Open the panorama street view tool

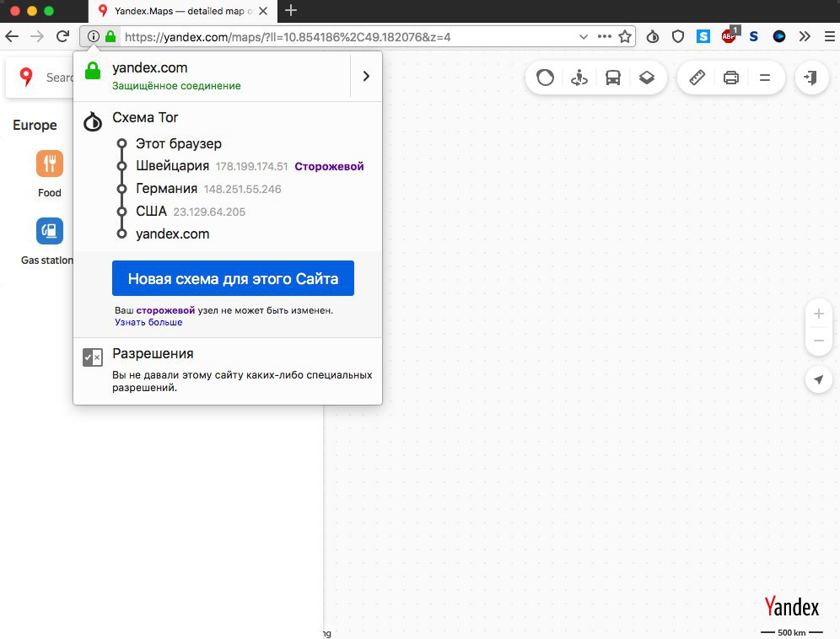pyautogui.click(x=579, y=78)
